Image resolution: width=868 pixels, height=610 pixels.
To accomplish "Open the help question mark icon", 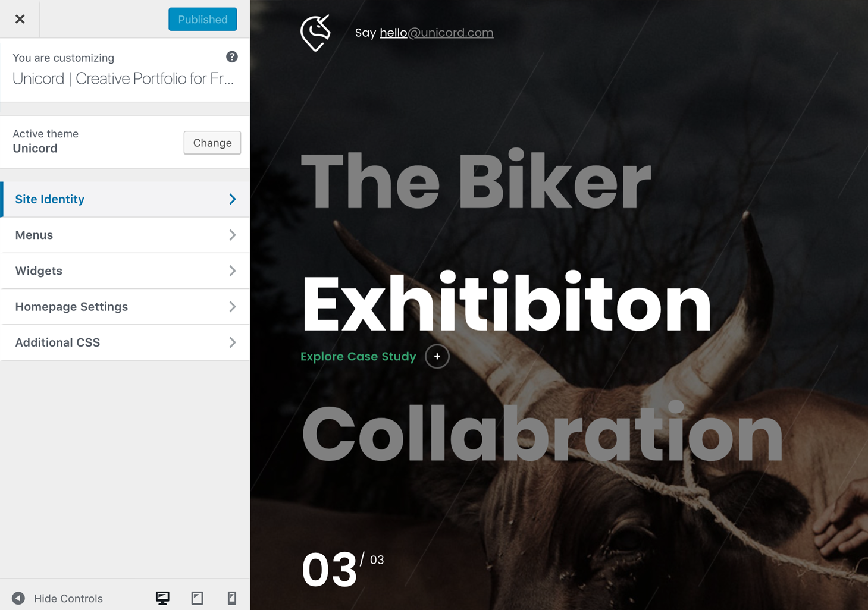I will click(x=232, y=56).
